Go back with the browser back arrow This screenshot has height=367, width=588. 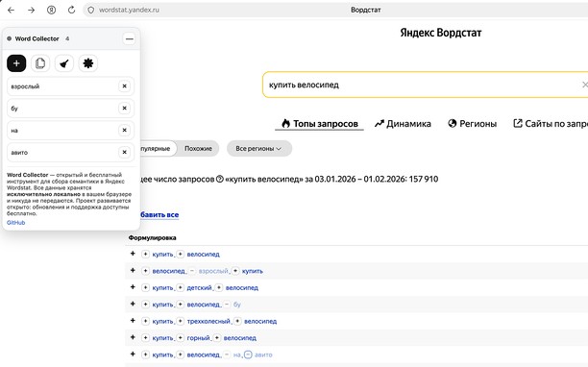pos(11,11)
